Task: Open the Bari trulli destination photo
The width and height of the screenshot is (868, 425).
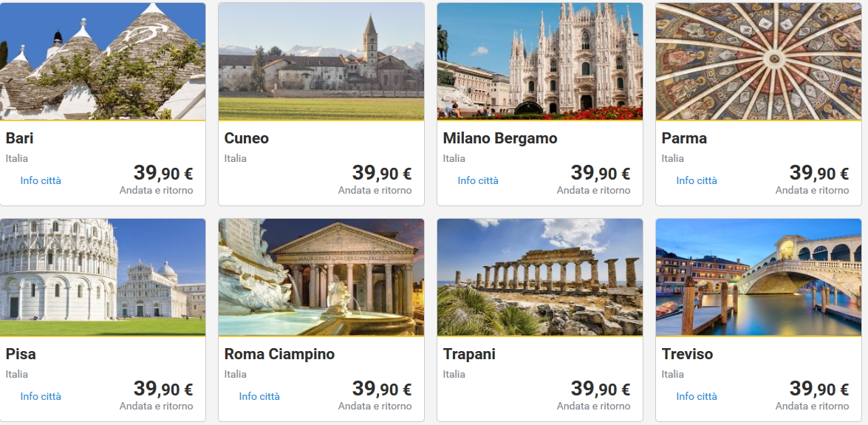Action: pos(103,61)
